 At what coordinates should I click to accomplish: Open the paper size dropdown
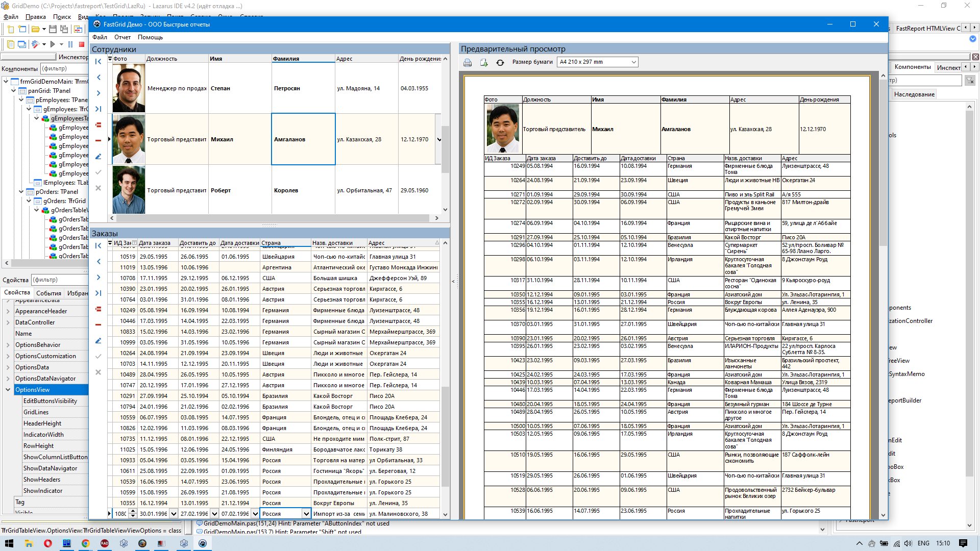[x=633, y=62]
